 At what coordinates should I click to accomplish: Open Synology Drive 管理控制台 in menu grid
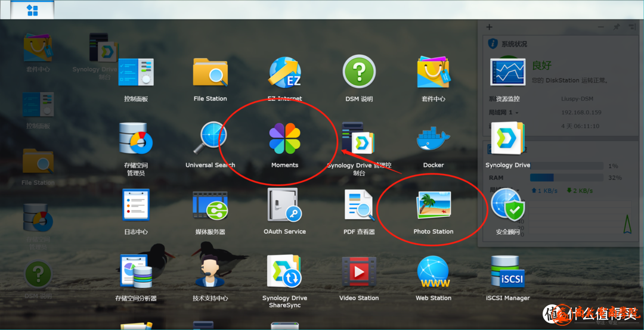[358, 138]
